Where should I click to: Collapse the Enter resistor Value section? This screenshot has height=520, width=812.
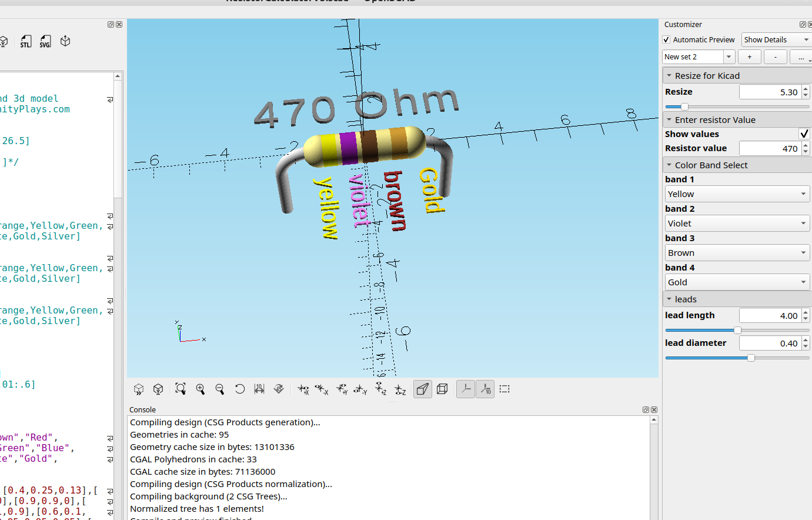[737, 120]
